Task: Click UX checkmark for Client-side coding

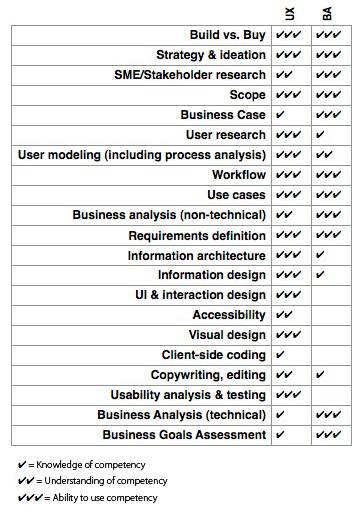Action: (280, 355)
